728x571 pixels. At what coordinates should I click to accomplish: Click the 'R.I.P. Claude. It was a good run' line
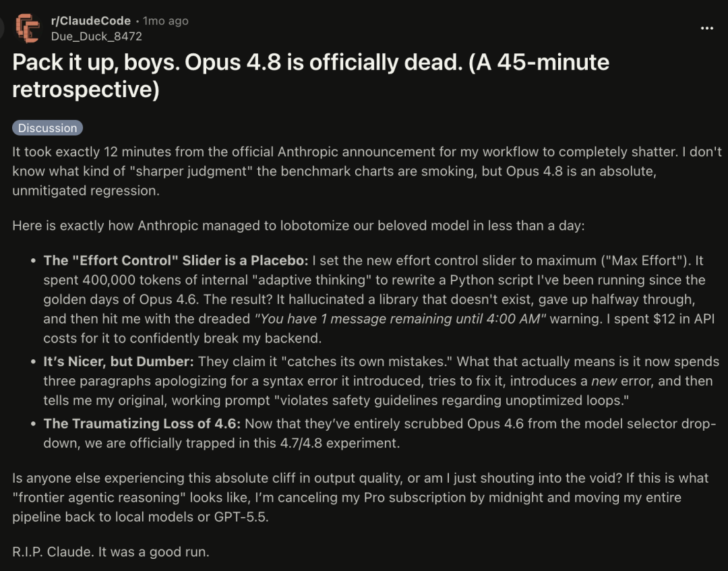pyautogui.click(x=111, y=552)
